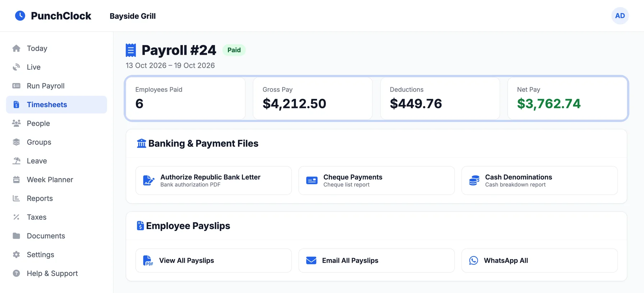
Task: Click the 'Cheque list report' subtitle
Action: pos(346,185)
